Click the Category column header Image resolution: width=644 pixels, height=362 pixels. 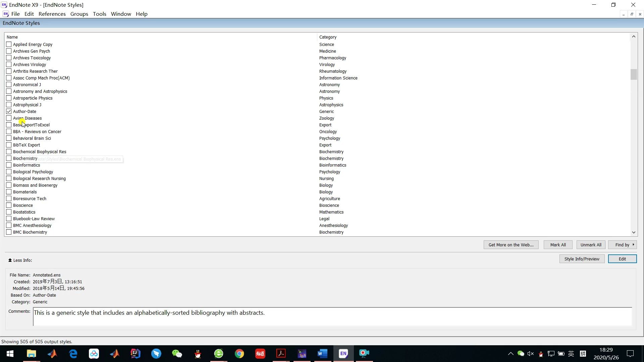point(327,37)
